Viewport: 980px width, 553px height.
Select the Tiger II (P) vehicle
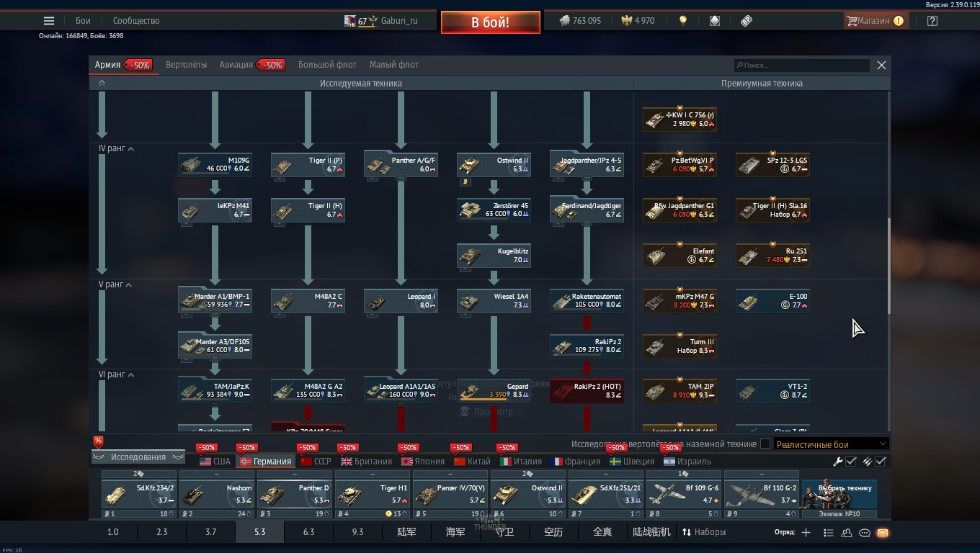[308, 165]
